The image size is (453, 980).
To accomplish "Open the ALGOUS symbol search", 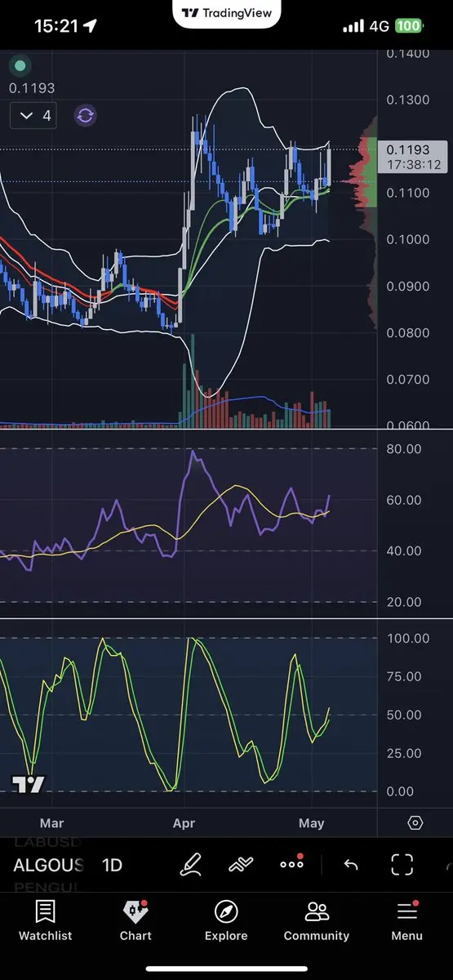I will (x=48, y=866).
